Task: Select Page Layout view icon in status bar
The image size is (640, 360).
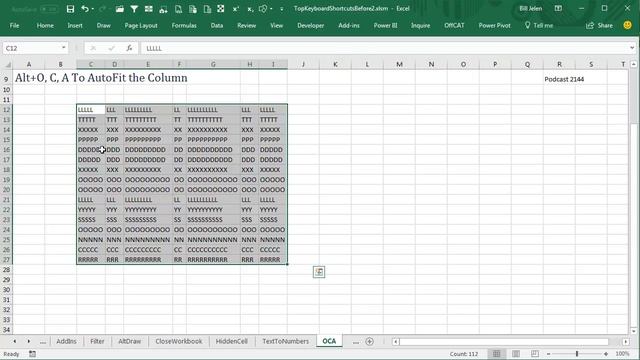Action: [516, 354]
